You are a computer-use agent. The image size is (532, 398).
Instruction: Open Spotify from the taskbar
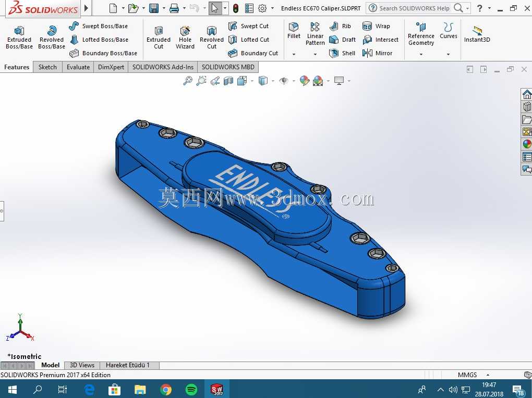[191, 390]
